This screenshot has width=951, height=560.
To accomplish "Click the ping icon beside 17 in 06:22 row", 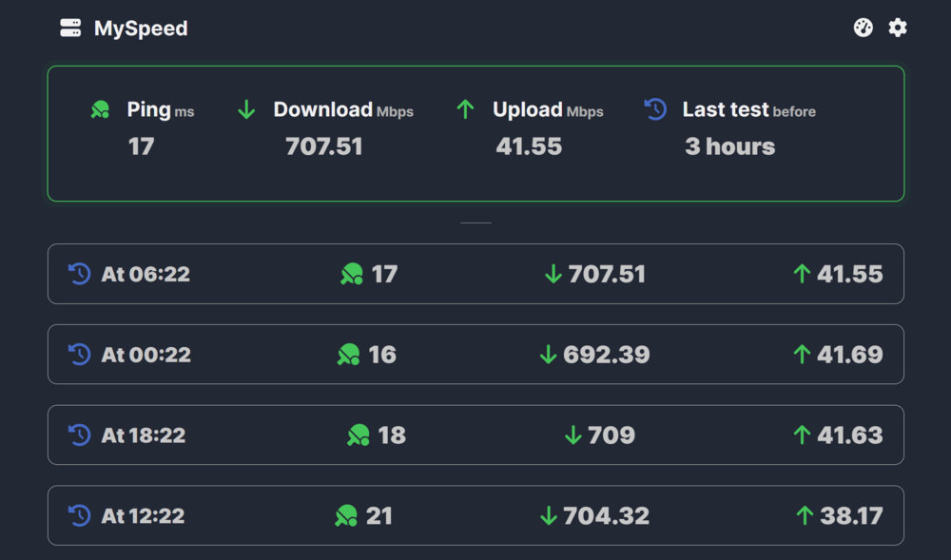I will pyautogui.click(x=352, y=274).
